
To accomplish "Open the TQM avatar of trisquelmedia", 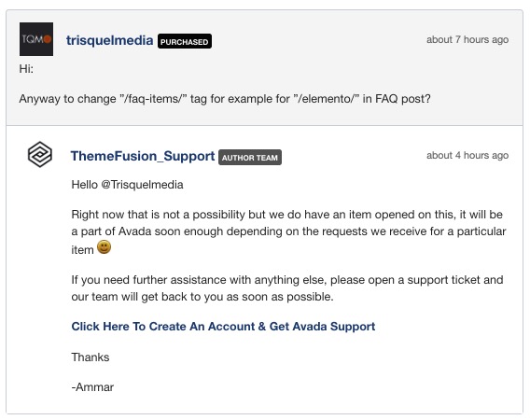I will pos(36,39).
